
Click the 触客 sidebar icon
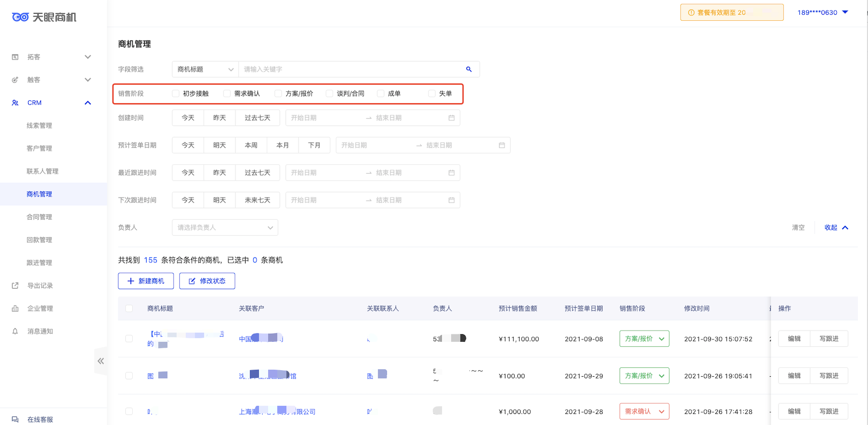click(x=15, y=80)
